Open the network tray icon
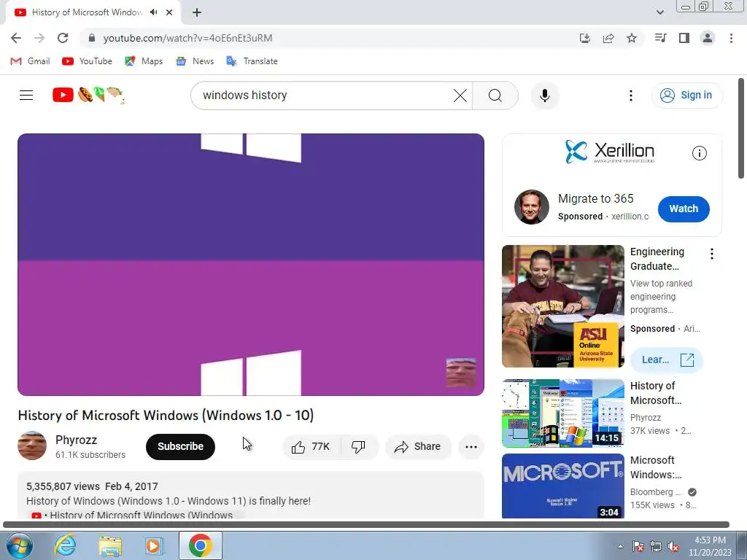The width and height of the screenshot is (747, 560). coord(656,546)
